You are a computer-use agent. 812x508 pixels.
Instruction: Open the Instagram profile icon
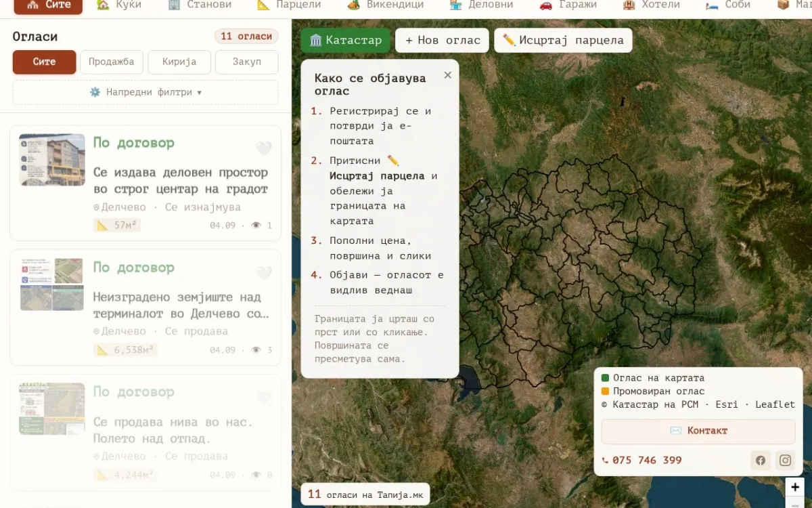785,461
